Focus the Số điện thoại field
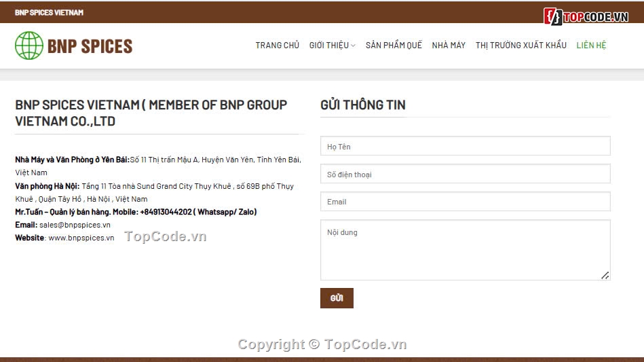 (x=466, y=174)
